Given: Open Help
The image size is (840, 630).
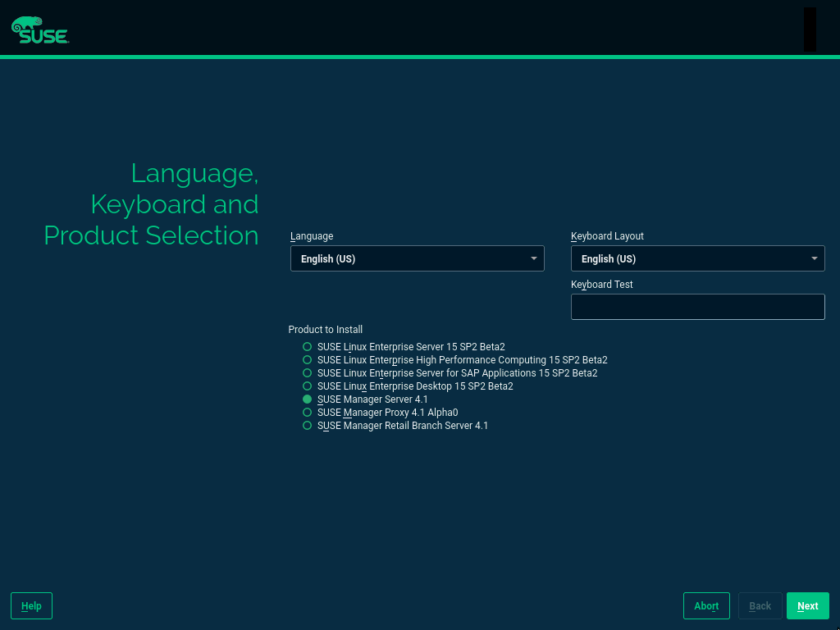Looking at the screenshot, I should (32, 606).
